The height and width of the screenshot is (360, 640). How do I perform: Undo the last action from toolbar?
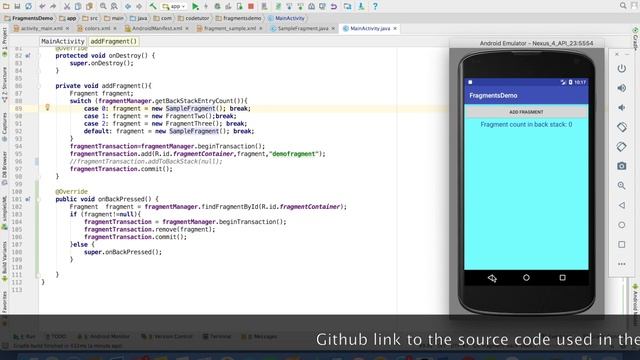coord(42,6)
